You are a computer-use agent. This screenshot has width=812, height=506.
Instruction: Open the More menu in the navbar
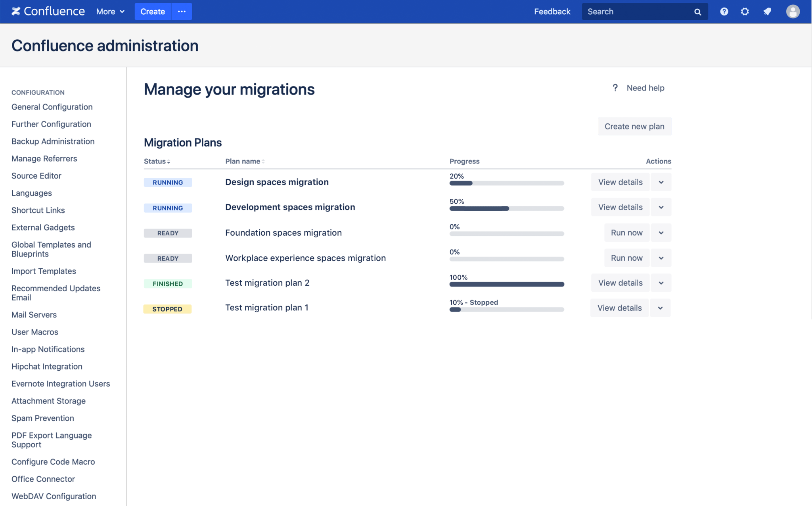(x=110, y=12)
